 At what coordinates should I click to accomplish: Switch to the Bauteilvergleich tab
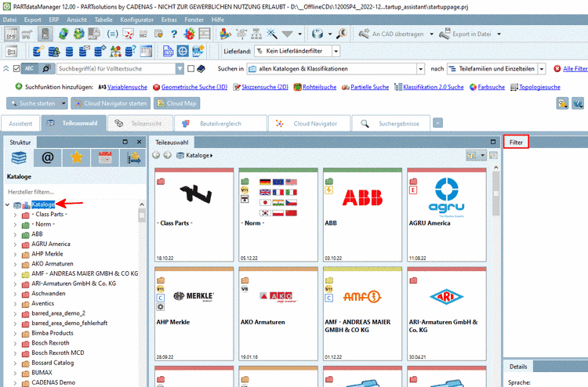coord(220,123)
